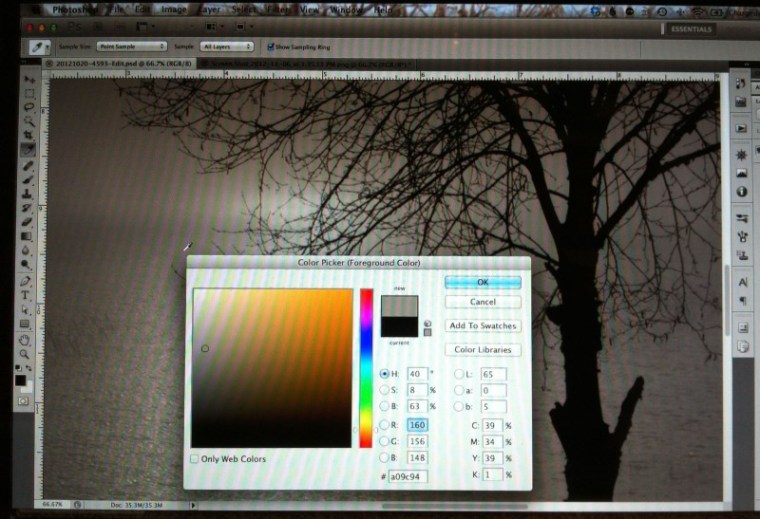Open the Paragraph panel icon
The width and height of the screenshot is (760, 519).
(x=743, y=301)
